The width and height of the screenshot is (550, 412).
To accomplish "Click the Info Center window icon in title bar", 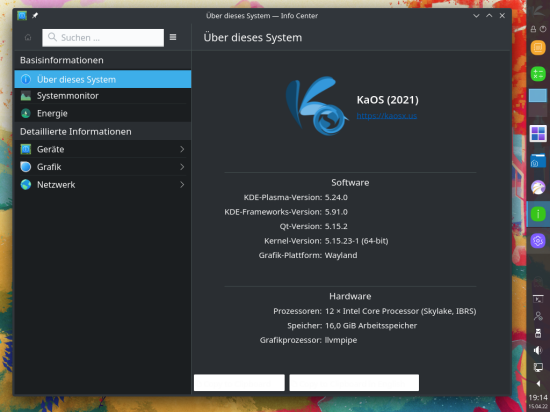I will (22, 16).
